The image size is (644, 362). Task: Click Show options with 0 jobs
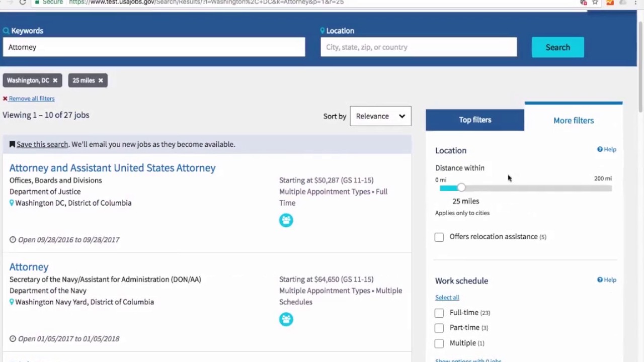point(468,360)
